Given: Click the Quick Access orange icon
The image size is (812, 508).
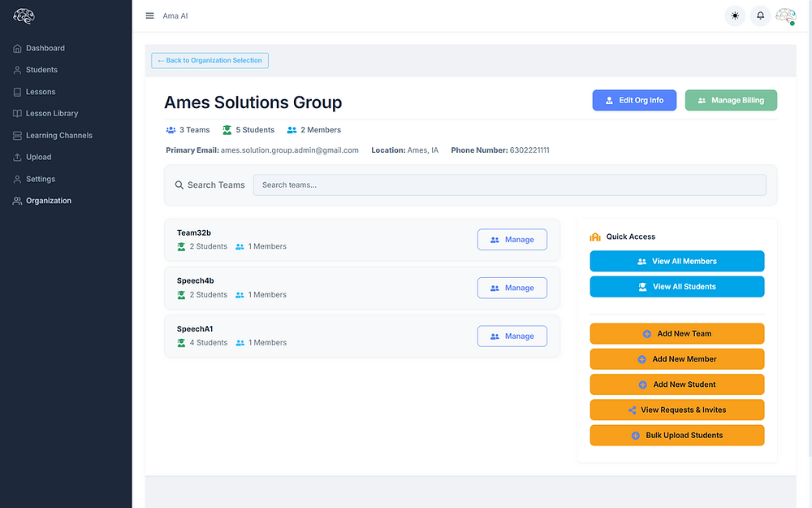Looking at the screenshot, I should (x=595, y=237).
